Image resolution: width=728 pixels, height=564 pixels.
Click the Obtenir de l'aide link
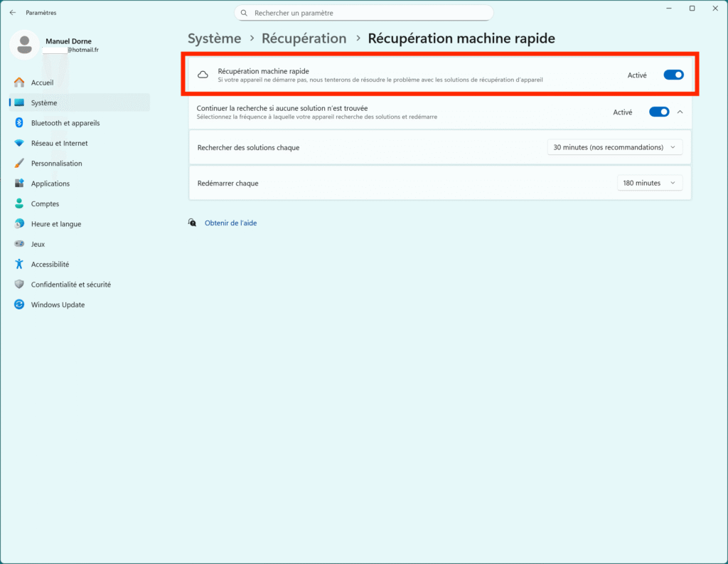[230, 223]
